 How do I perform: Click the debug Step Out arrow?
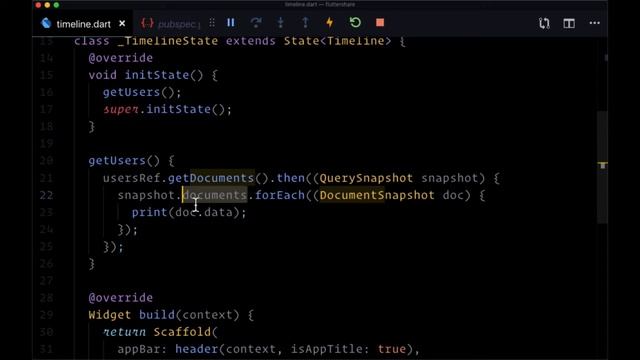tap(305, 22)
